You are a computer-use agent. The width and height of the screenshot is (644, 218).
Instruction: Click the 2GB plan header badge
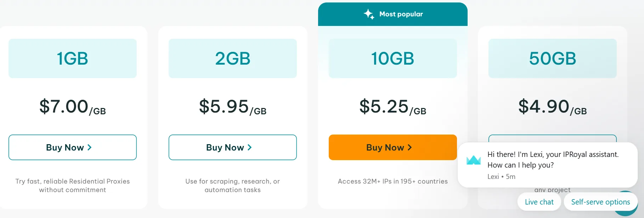coord(232,58)
